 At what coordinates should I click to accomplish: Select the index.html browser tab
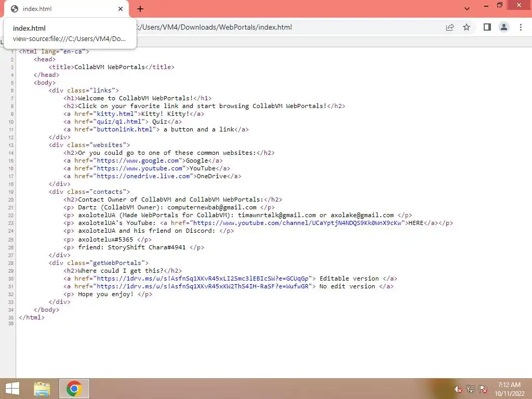66,9
